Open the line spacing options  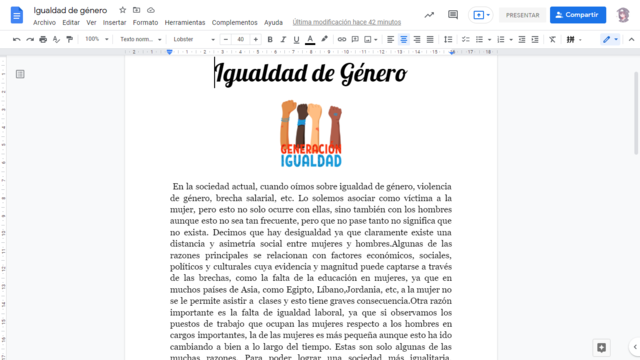pyautogui.click(x=448, y=39)
